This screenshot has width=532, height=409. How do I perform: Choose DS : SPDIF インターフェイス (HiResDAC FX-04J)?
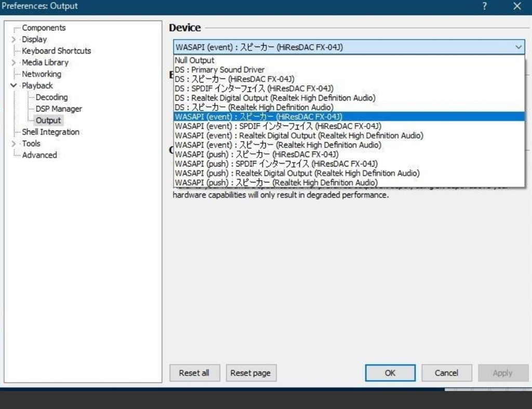click(349, 88)
